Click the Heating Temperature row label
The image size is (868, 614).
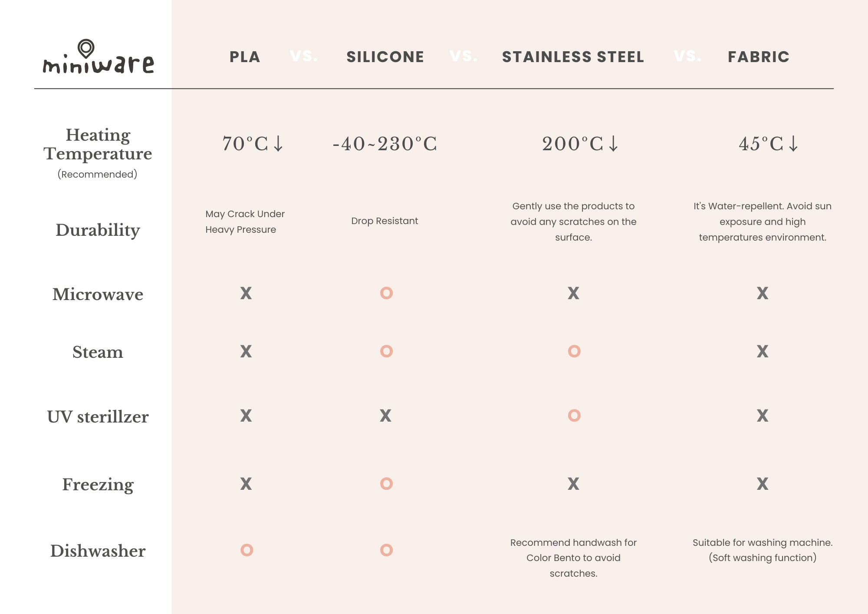98,145
